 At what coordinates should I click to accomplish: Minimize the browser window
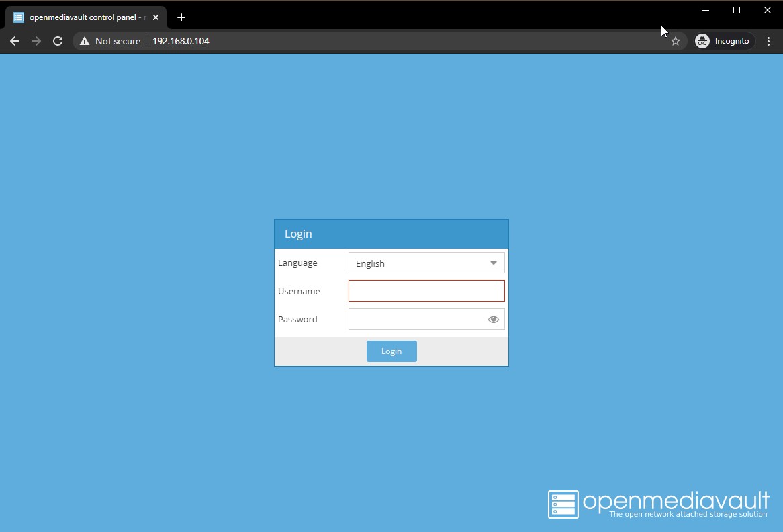(706, 10)
